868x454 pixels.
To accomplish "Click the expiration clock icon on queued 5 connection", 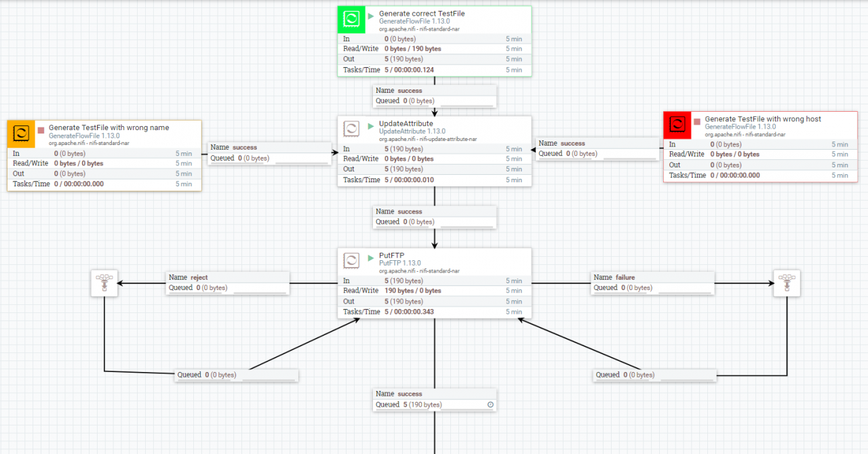I will pyautogui.click(x=490, y=405).
